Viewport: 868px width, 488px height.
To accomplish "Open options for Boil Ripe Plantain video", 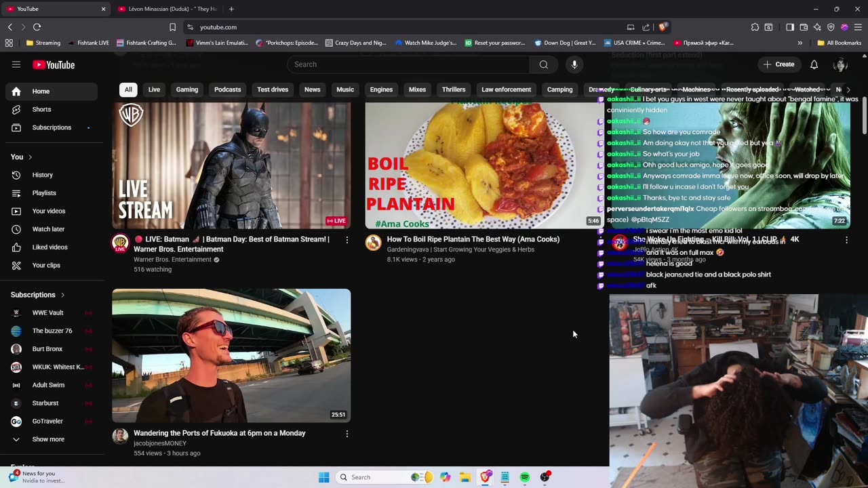I will click(x=600, y=240).
